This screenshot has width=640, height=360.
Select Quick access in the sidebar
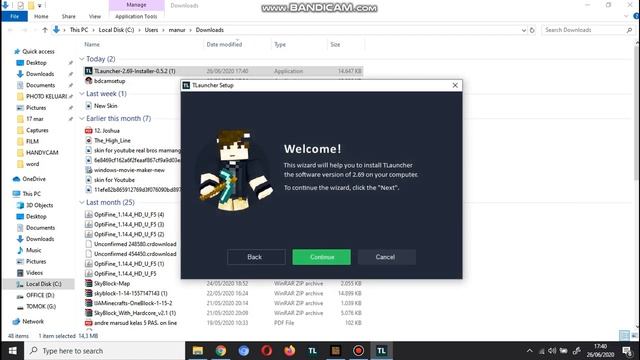tap(38, 51)
